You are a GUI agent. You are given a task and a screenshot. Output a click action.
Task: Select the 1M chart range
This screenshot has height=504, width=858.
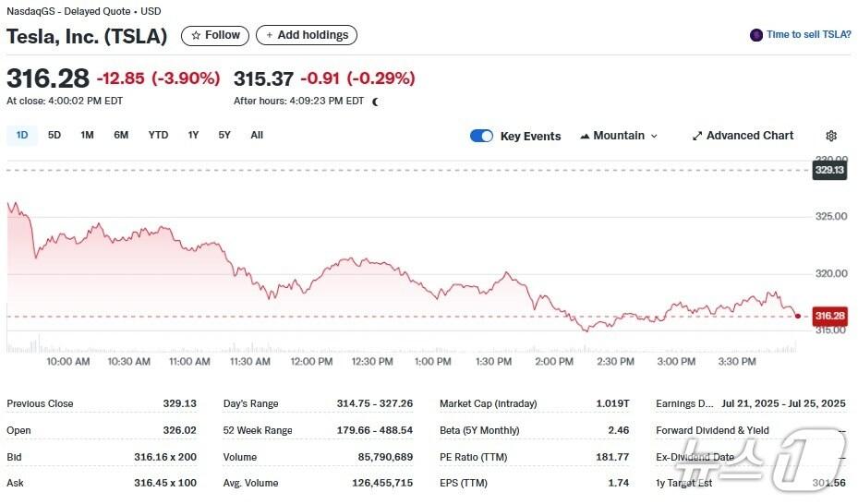tap(87, 135)
